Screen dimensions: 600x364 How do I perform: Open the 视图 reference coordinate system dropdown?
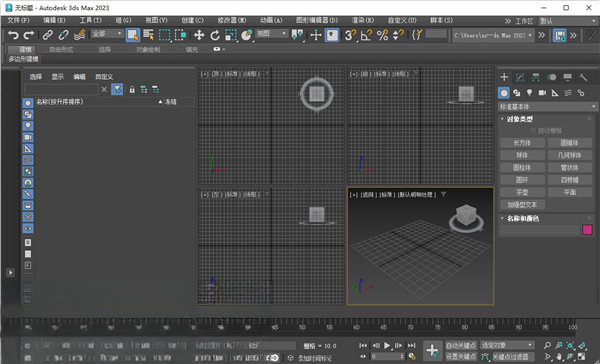(x=271, y=34)
